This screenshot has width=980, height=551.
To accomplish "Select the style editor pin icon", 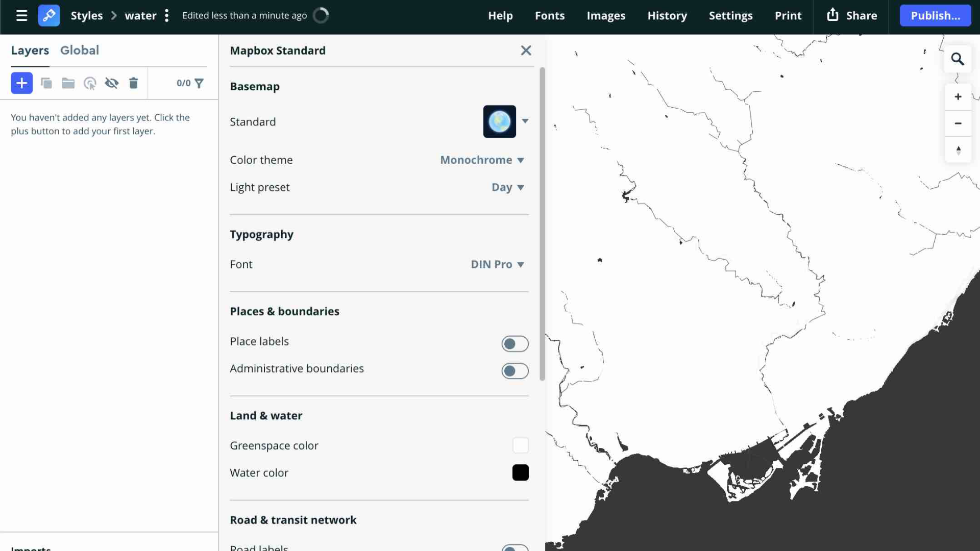I will coord(49,15).
